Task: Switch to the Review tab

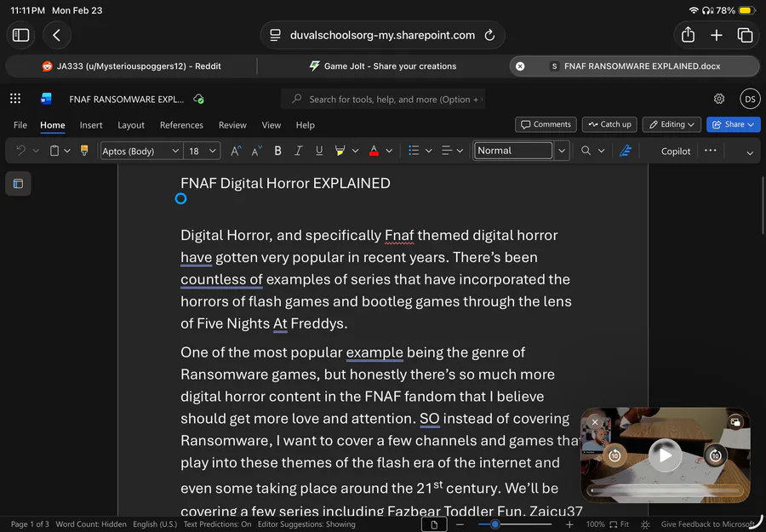Action: pyautogui.click(x=232, y=125)
